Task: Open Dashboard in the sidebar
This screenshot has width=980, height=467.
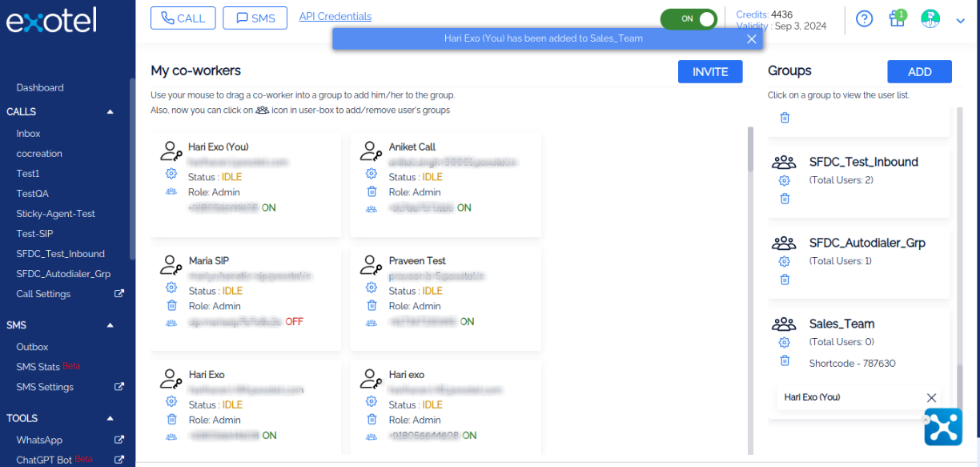Action: click(x=40, y=87)
